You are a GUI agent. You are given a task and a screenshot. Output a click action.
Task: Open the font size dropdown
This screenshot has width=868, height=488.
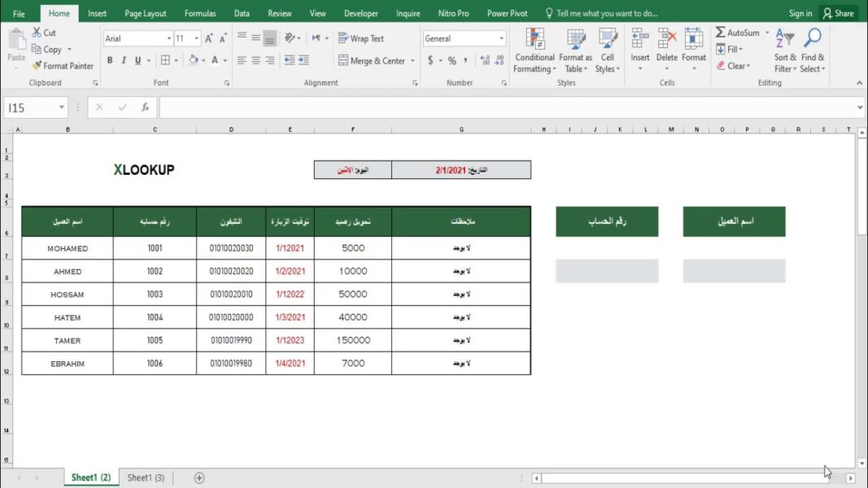coord(196,38)
